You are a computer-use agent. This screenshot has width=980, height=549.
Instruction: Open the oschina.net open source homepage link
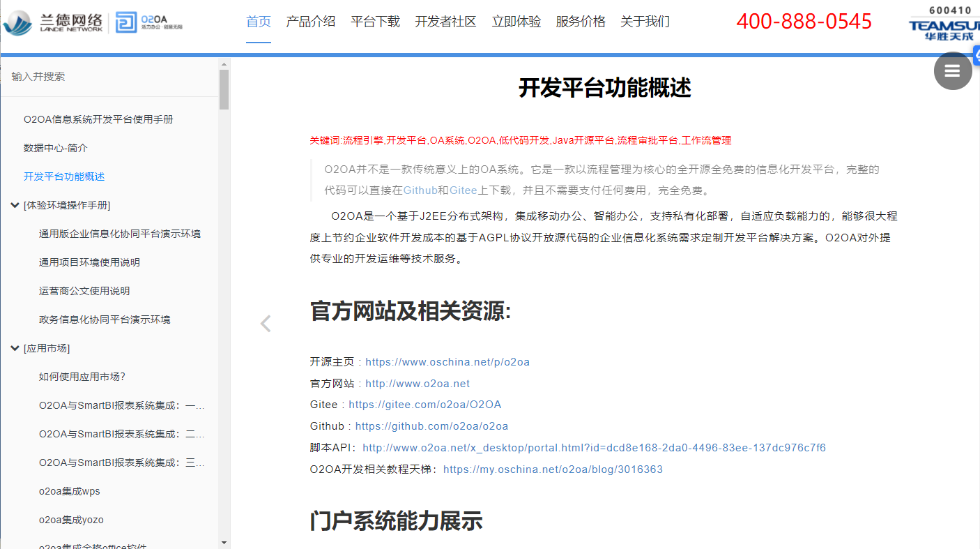[447, 362]
